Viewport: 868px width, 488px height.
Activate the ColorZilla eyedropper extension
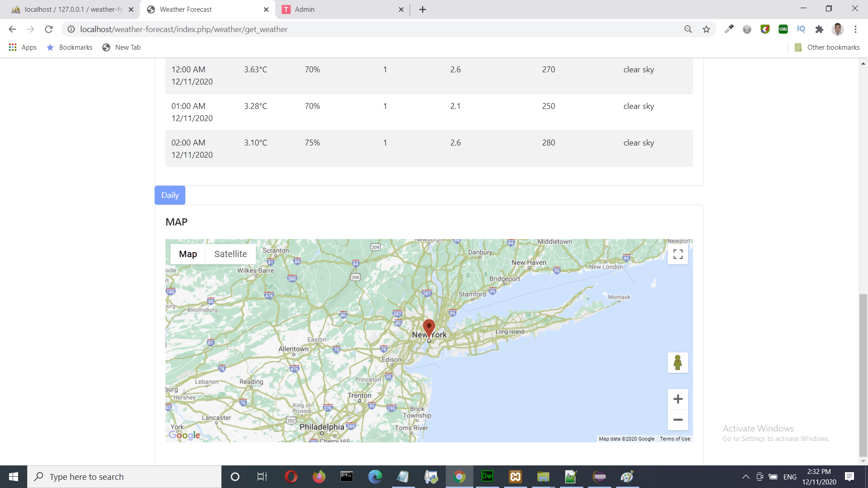point(729,29)
